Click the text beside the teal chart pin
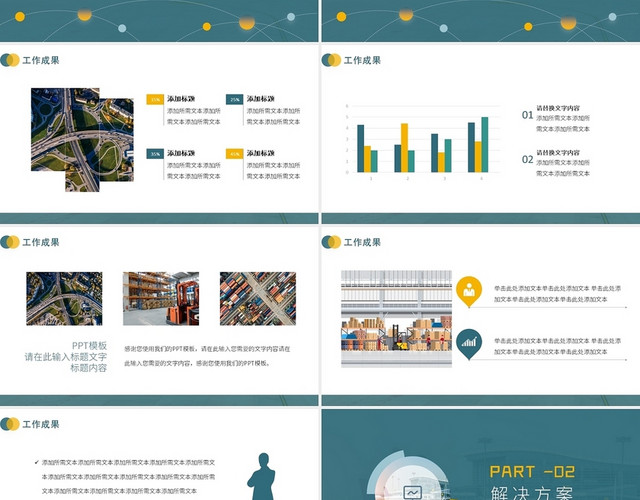Screen dimensions: 640x500 pyautogui.click(x=558, y=346)
